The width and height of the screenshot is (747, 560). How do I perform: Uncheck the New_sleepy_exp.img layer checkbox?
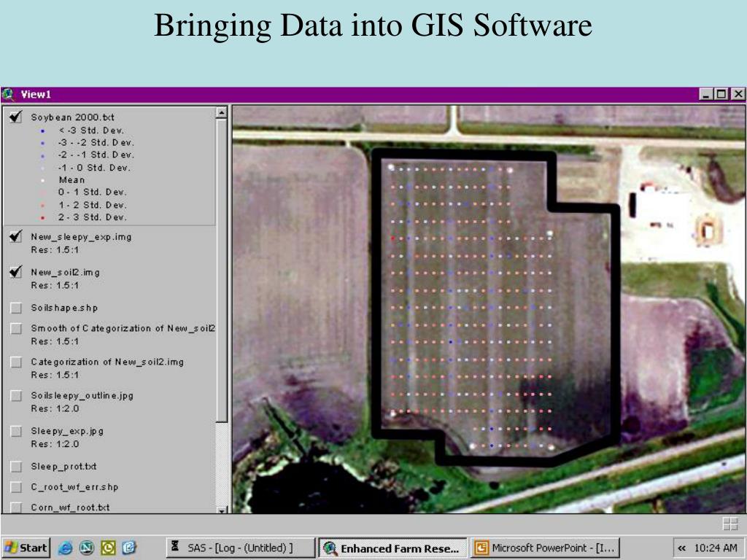[x=16, y=236]
